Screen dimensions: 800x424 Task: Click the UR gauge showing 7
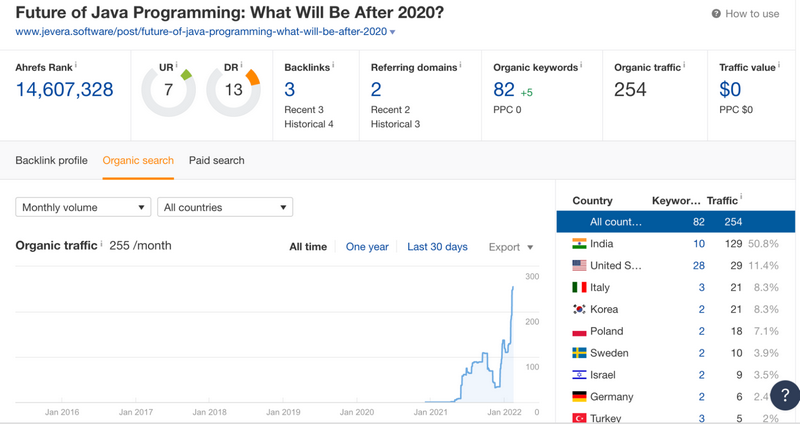[x=168, y=90]
